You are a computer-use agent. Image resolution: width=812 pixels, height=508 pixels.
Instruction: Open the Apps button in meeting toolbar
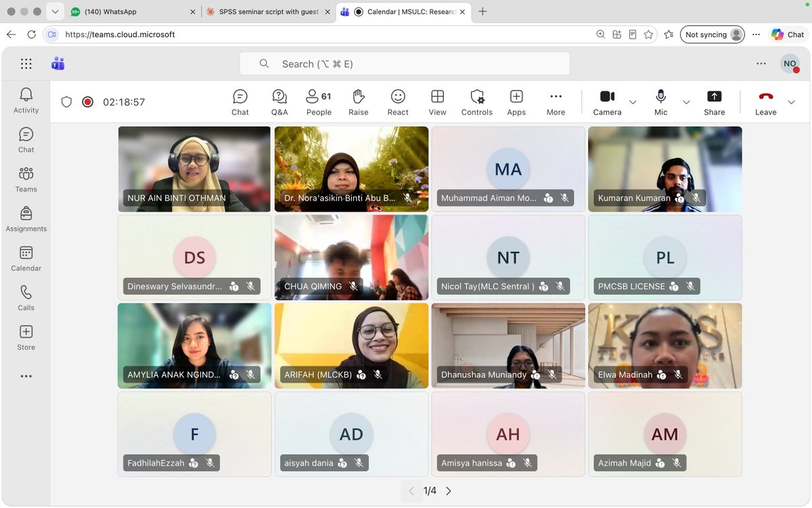516,102
